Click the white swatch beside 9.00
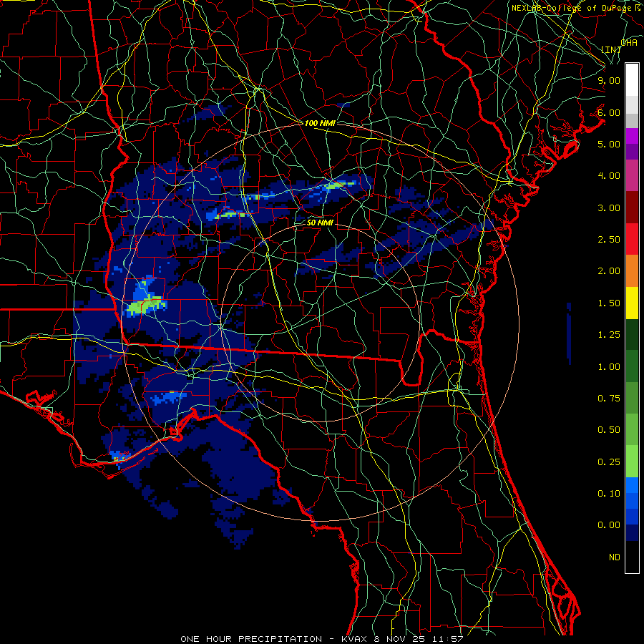644x644 pixels. pos(632,80)
